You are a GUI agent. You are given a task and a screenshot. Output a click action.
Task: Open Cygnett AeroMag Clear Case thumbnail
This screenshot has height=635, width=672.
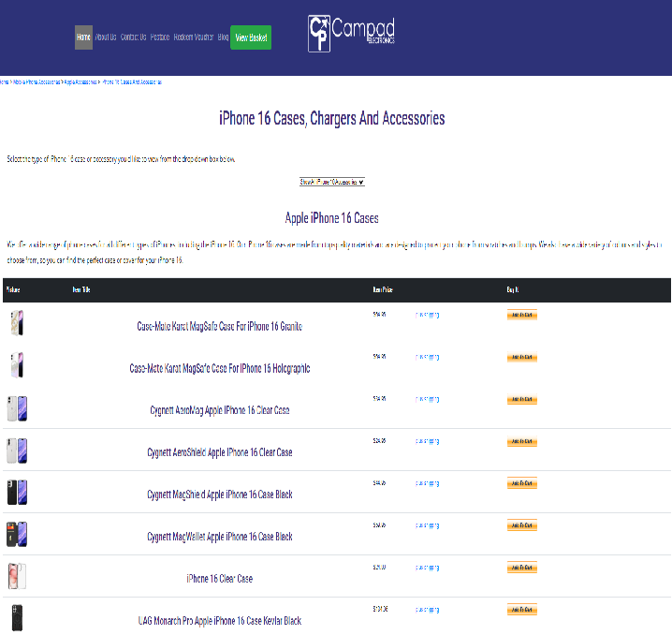(17, 408)
